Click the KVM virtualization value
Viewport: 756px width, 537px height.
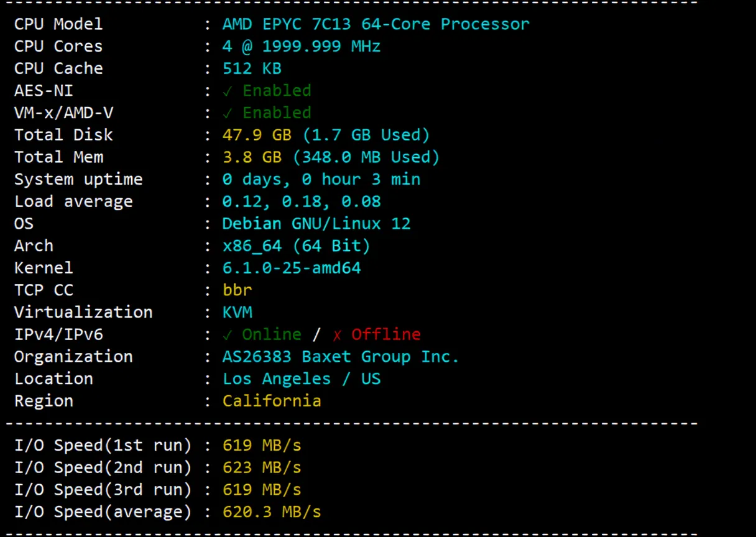coord(237,312)
